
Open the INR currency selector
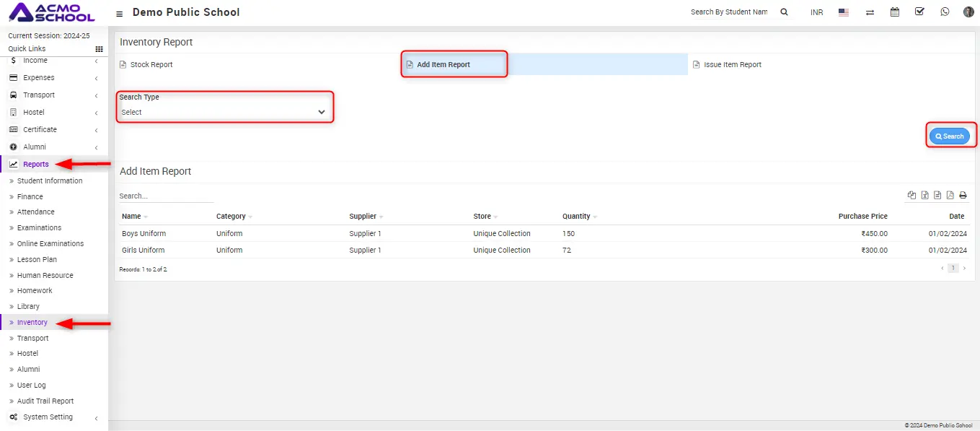click(816, 12)
